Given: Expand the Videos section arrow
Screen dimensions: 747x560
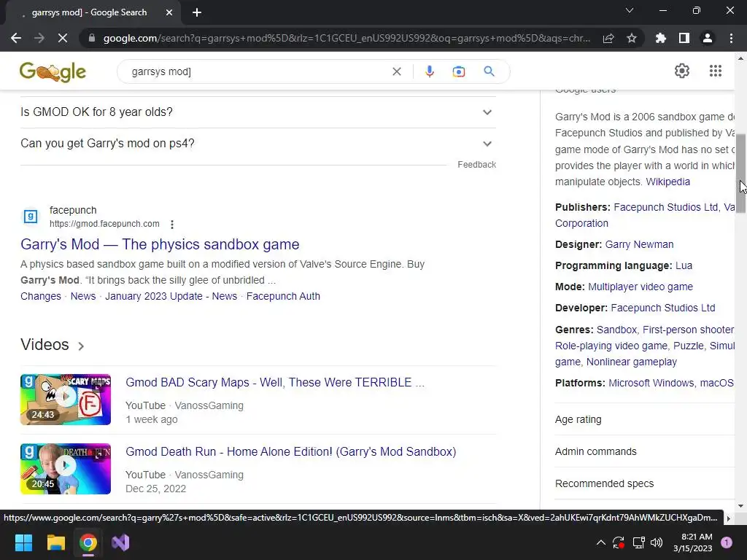Looking at the screenshot, I should [81, 346].
